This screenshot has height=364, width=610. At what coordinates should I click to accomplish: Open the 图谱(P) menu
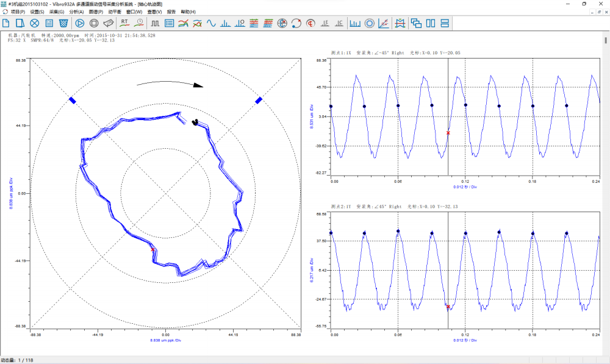96,12
